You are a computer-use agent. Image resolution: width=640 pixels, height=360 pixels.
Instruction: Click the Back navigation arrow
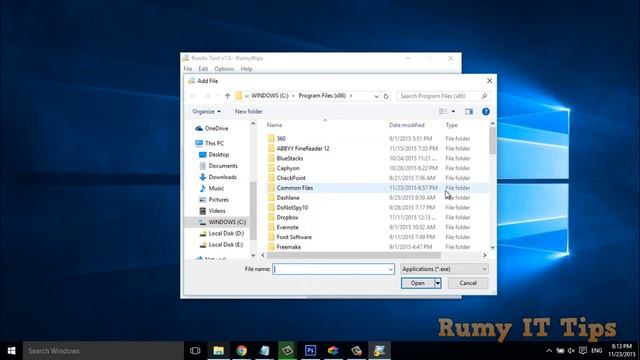[193, 96]
